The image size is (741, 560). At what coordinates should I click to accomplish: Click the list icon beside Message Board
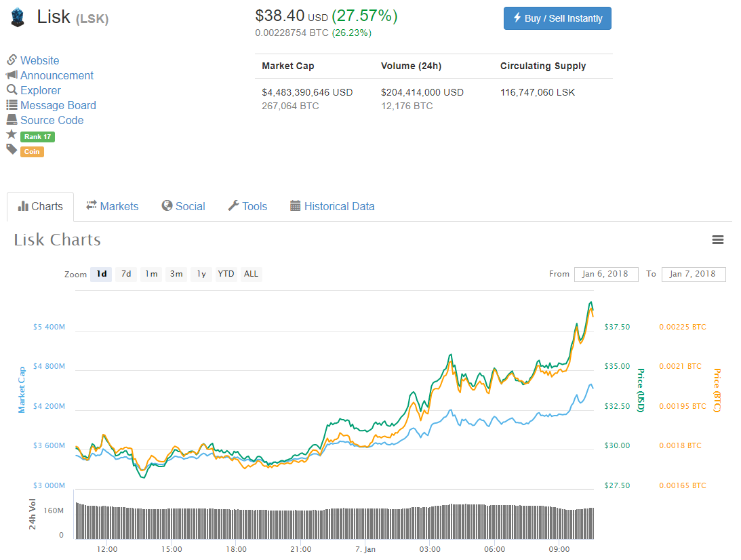(12, 104)
